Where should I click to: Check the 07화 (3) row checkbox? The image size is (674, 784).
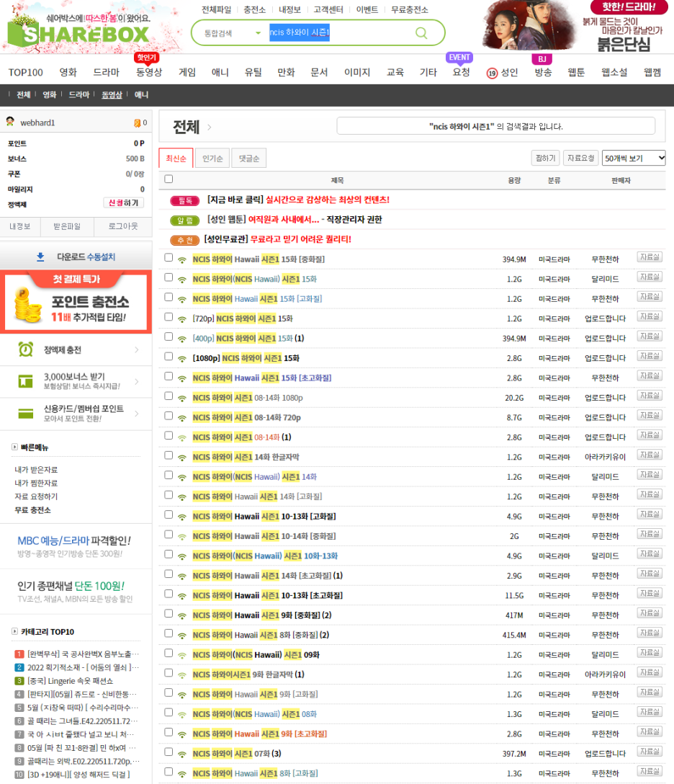coord(168,752)
